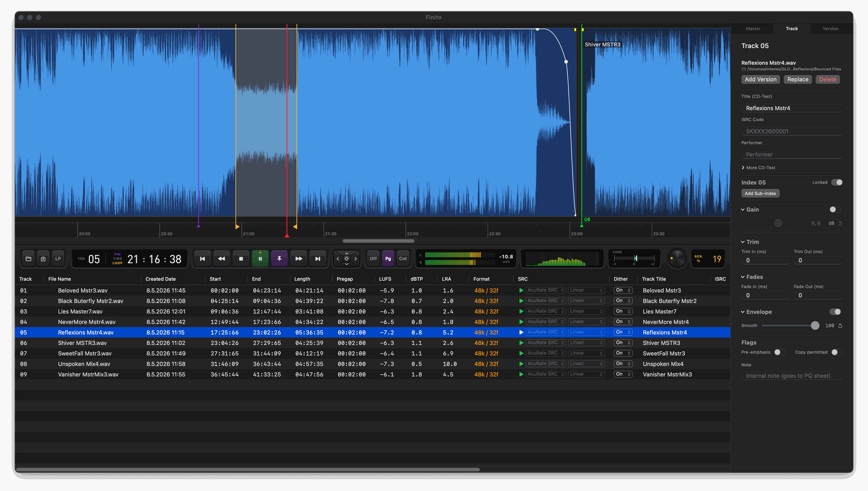
Task: Click the Add Sub-Index button
Action: click(760, 193)
